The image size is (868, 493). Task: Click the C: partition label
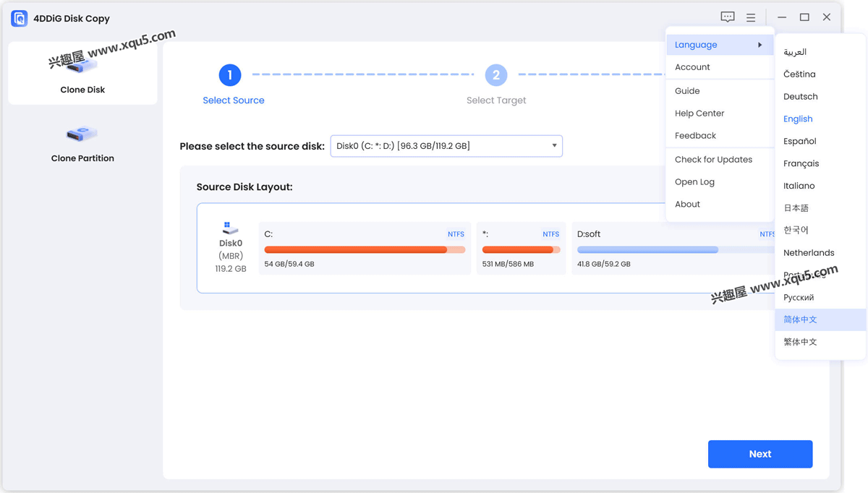268,234
